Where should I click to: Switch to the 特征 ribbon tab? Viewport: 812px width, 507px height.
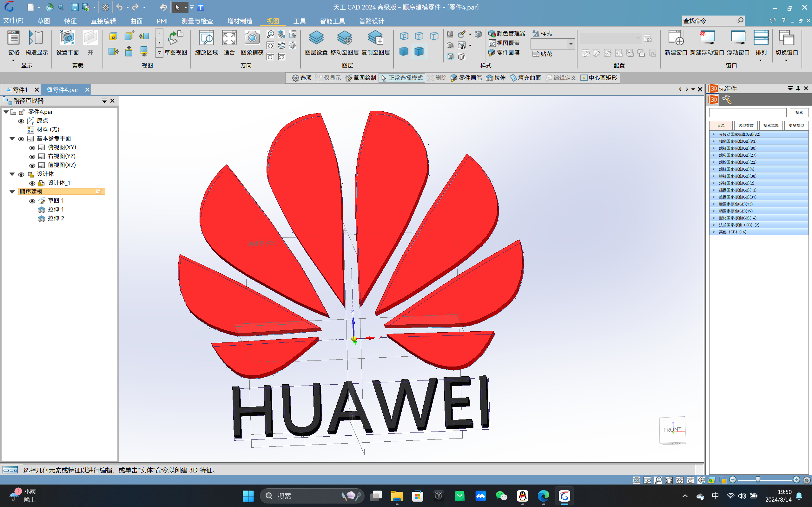(x=70, y=21)
